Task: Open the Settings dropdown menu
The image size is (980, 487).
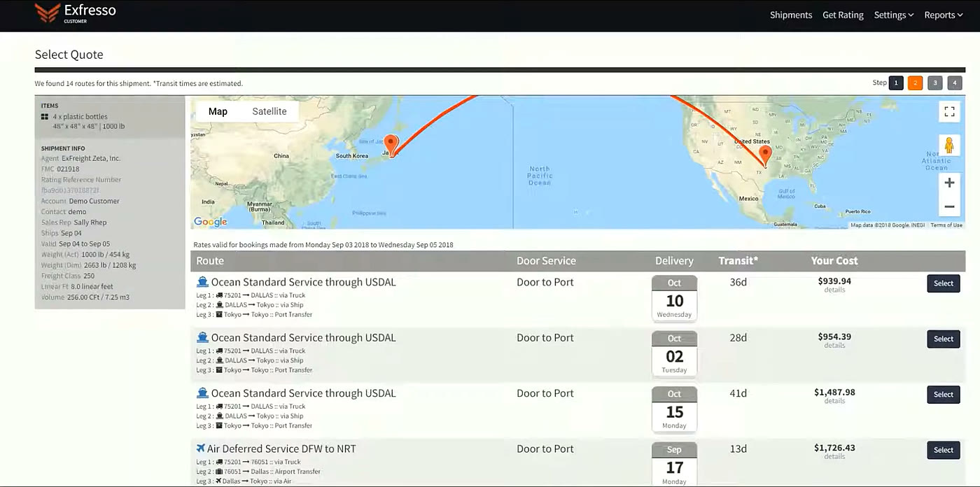Action: pyautogui.click(x=894, y=15)
